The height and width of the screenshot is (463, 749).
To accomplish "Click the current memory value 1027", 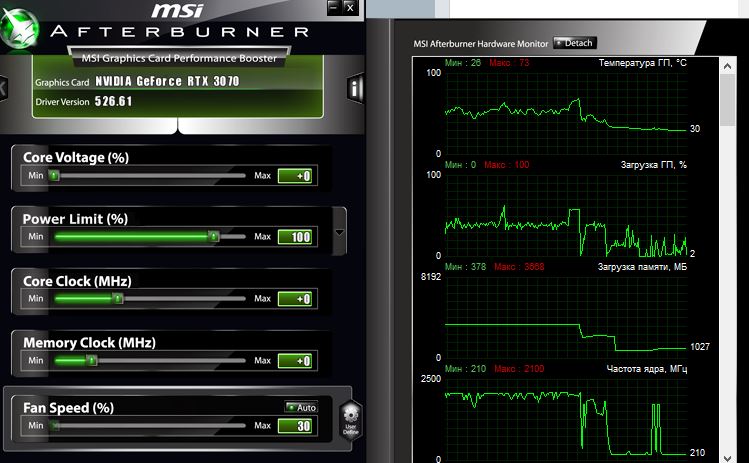I will 700,347.
